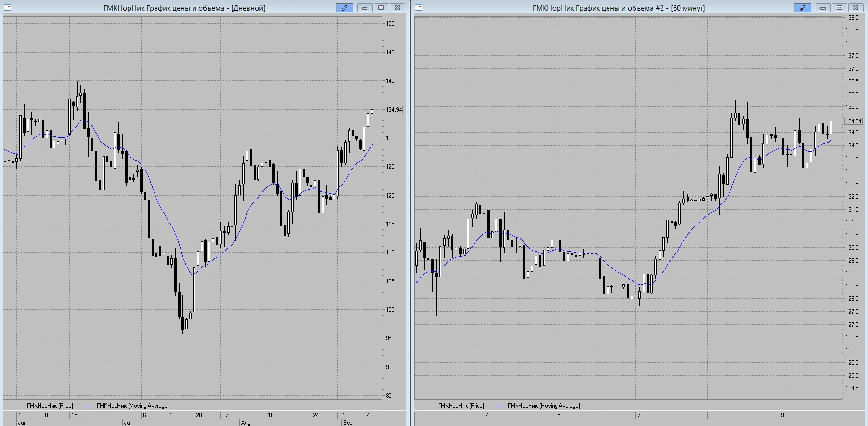Click the 100 label on the daily price axis
This screenshot has width=868, height=426.
coord(390,310)
